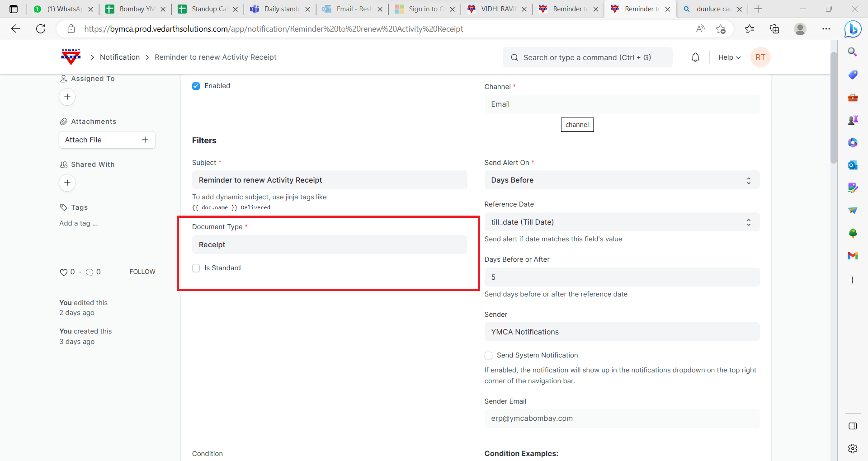Click the FOLLOW button
Viewport: 868px width, 461px height.
tap(142, 272)
